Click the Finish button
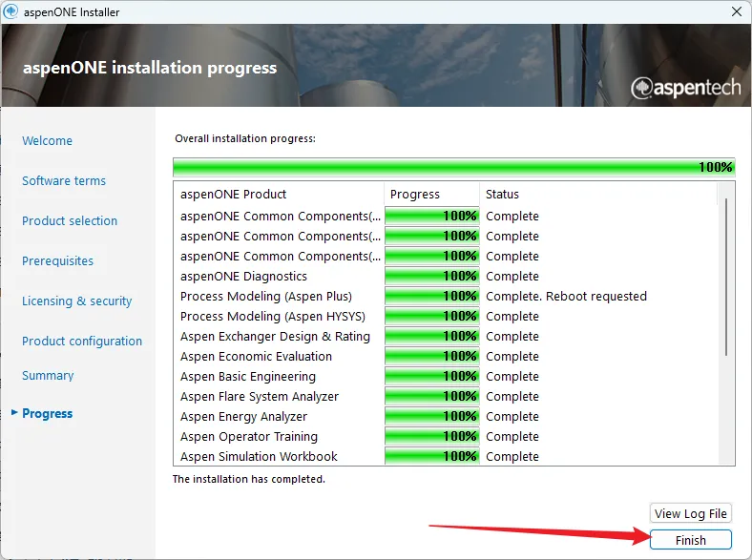752x560 pixels. click(691, 540)
